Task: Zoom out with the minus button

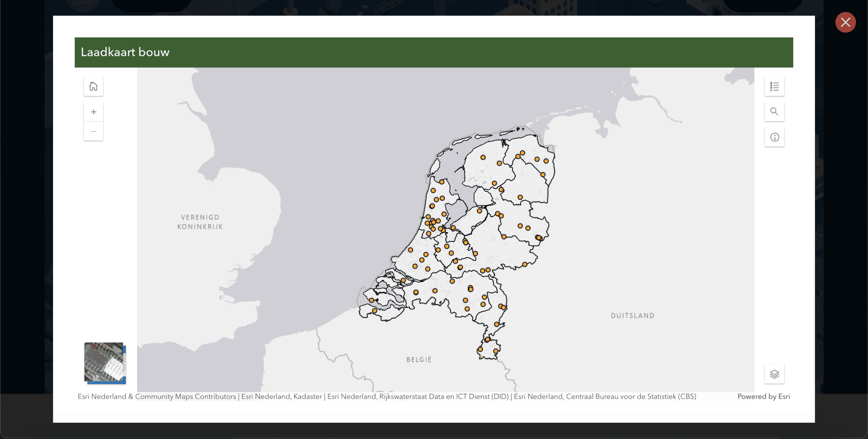Action: [x=93, y=131]
